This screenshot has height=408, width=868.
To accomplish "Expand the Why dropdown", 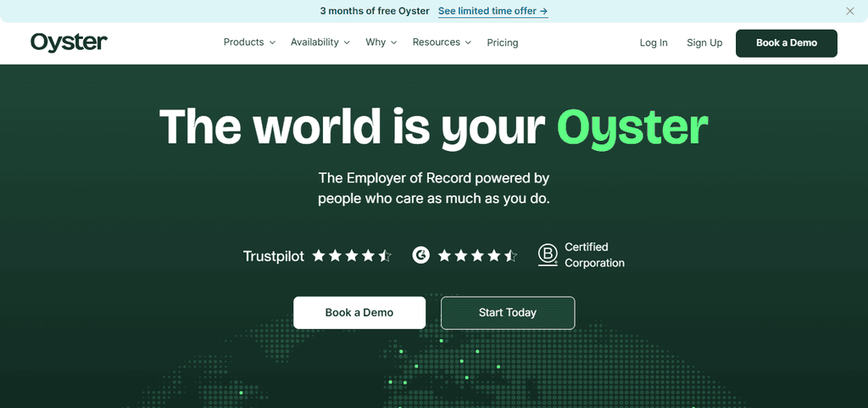I will point(381,42).
